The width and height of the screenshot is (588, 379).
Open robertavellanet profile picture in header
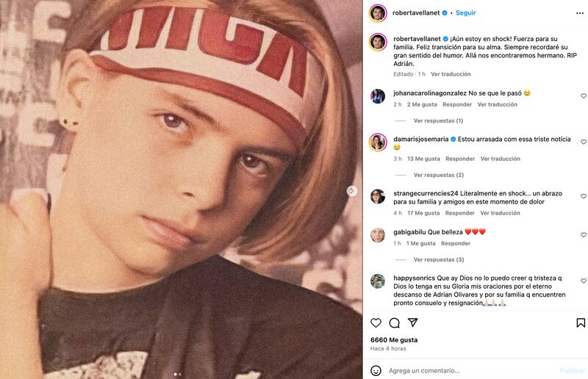click(x=378, y=12)
